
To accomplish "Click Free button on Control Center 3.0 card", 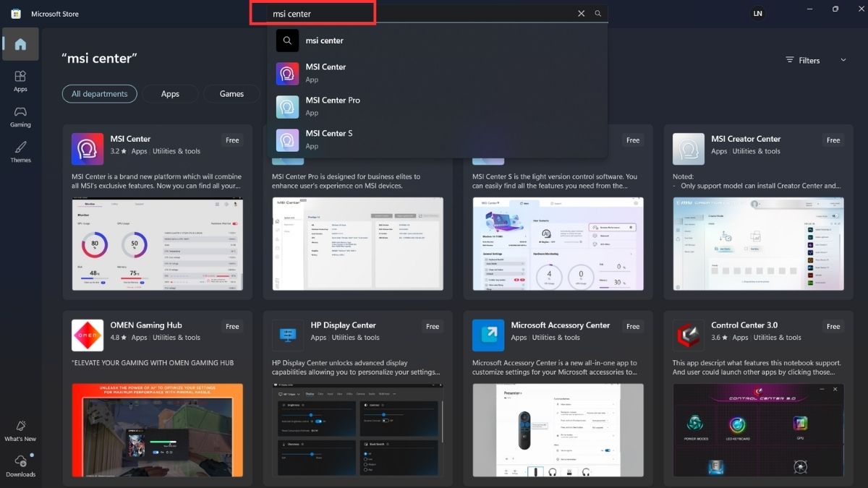I will [x=833, y=327].
